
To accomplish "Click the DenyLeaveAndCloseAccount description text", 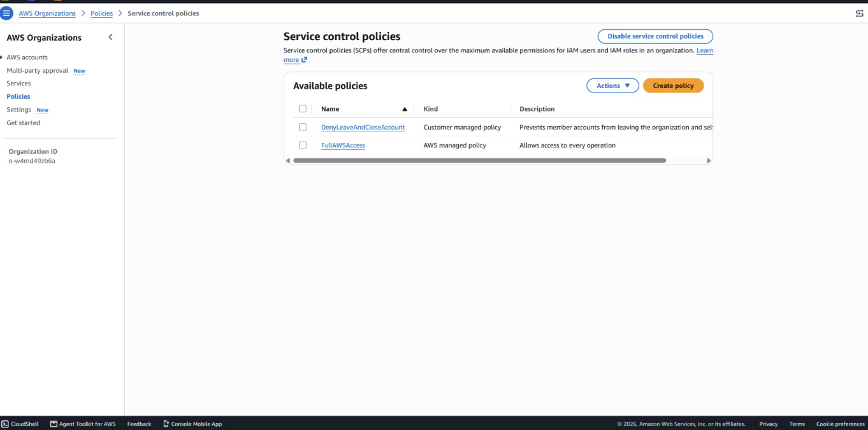I will coord(616,127).
